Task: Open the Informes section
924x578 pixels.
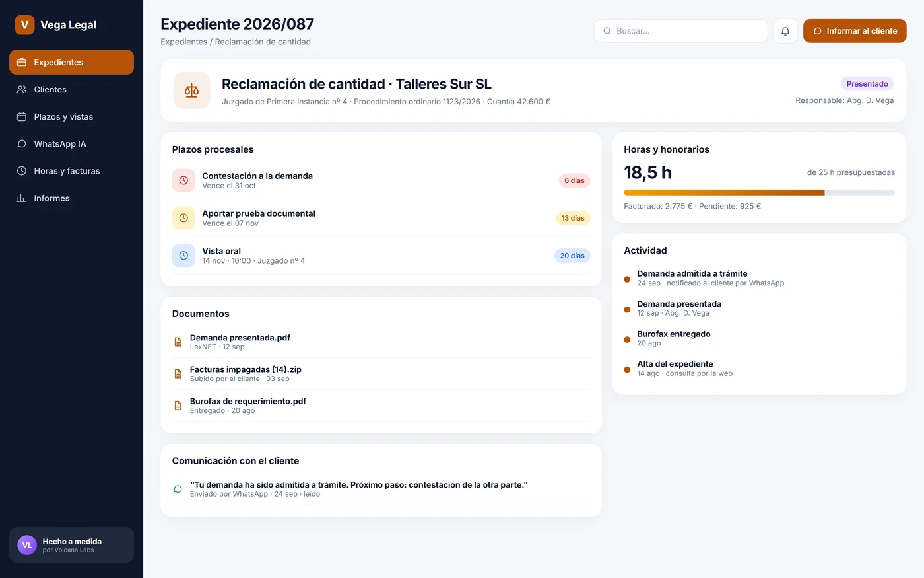Action: [71, 198]
